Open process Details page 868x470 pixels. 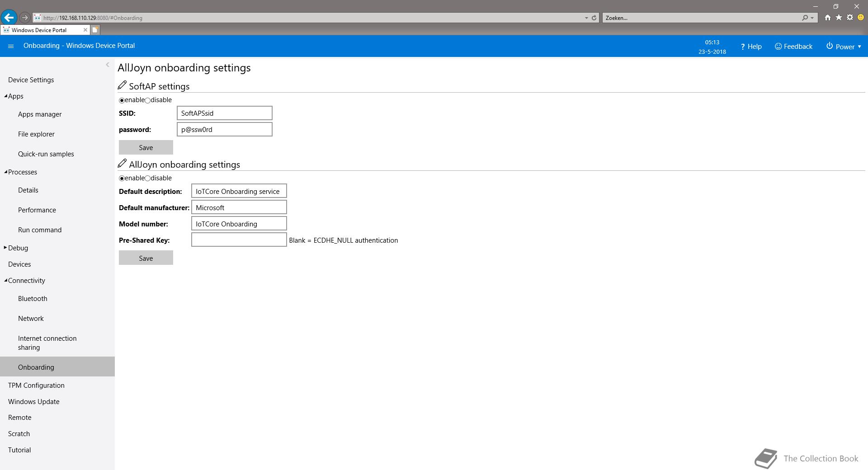click(x=28, y=190)
